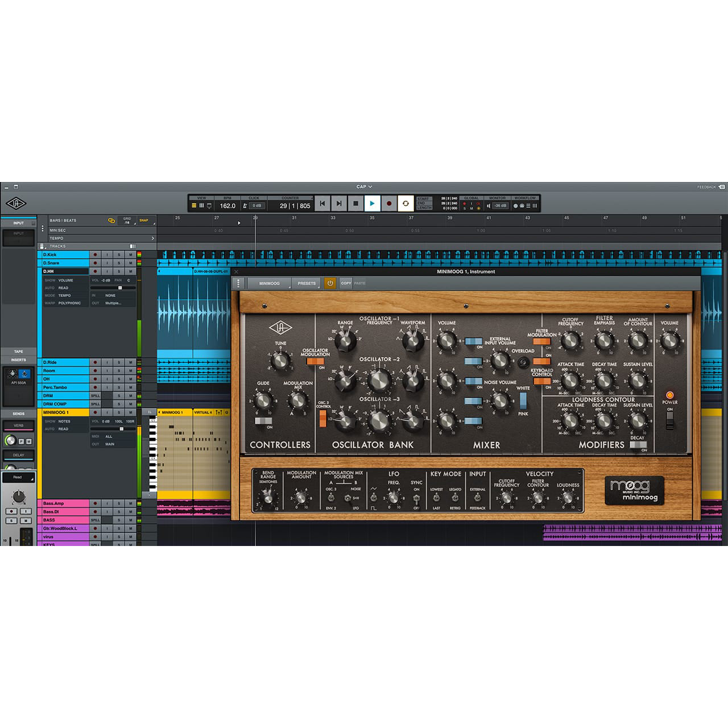Click the volume slider on the D.HH track
This screenshot has height=728, width=728.
pyautogui.click(x=120, y=287)
